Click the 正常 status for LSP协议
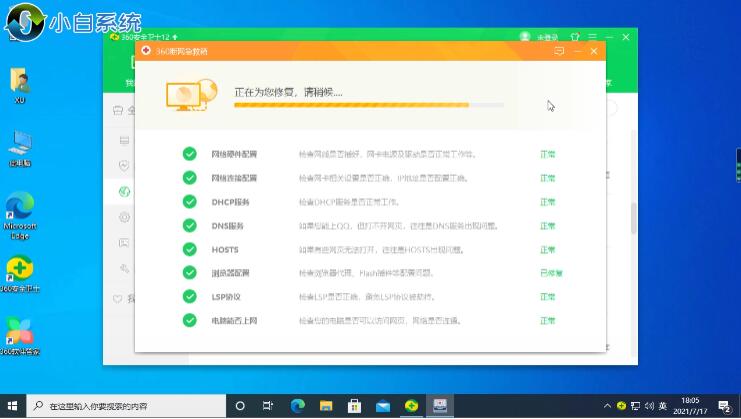 tap(548, 297)
